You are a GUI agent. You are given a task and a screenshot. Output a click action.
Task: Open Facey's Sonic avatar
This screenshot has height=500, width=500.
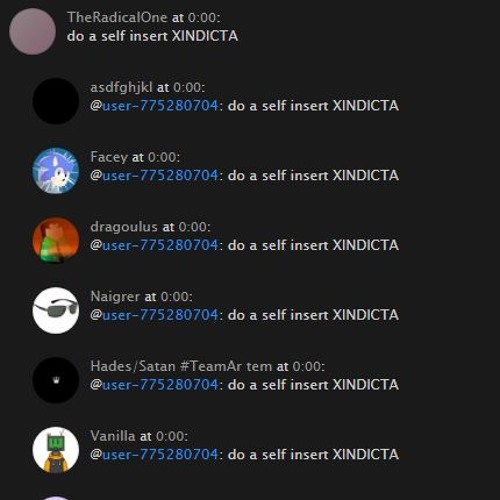tap(56, 171)
